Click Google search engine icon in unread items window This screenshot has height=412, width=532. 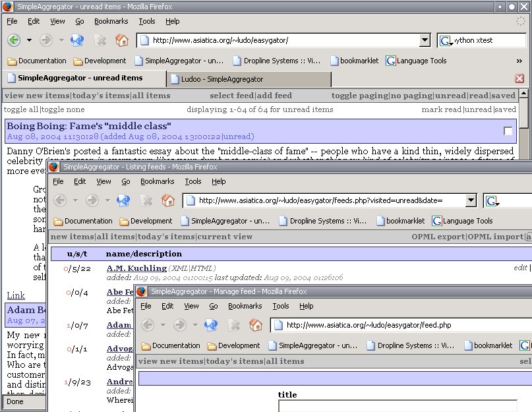(446, 41)
